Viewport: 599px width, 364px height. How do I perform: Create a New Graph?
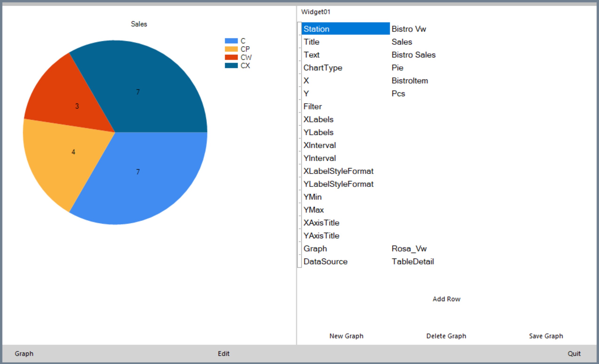pyautogui.click(x=346, y=336)
